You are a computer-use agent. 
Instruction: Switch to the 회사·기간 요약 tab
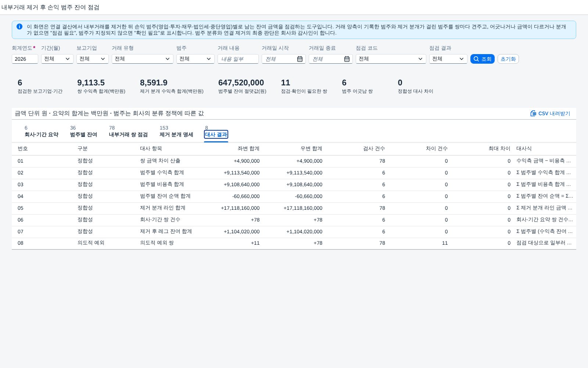[42, 135]
